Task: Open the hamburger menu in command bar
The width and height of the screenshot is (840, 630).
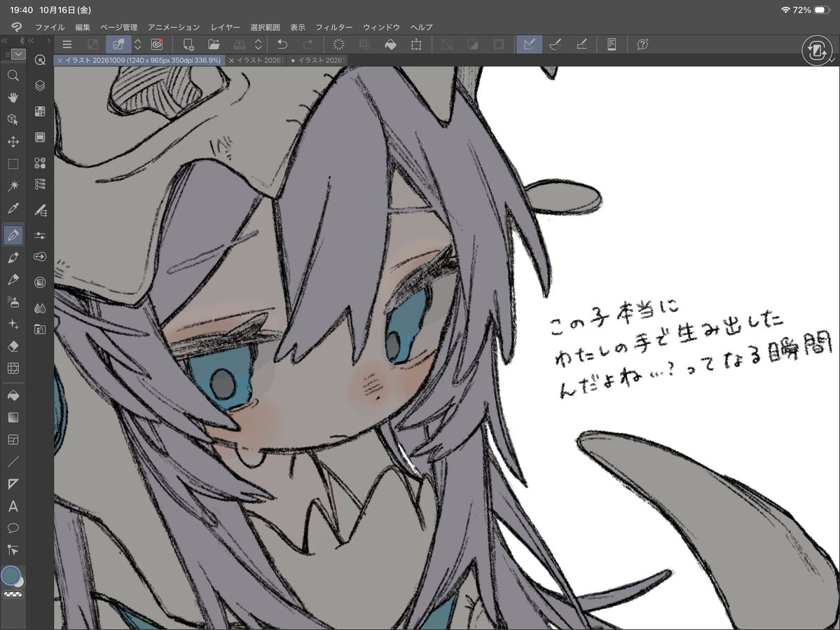Action: (67, 44)
